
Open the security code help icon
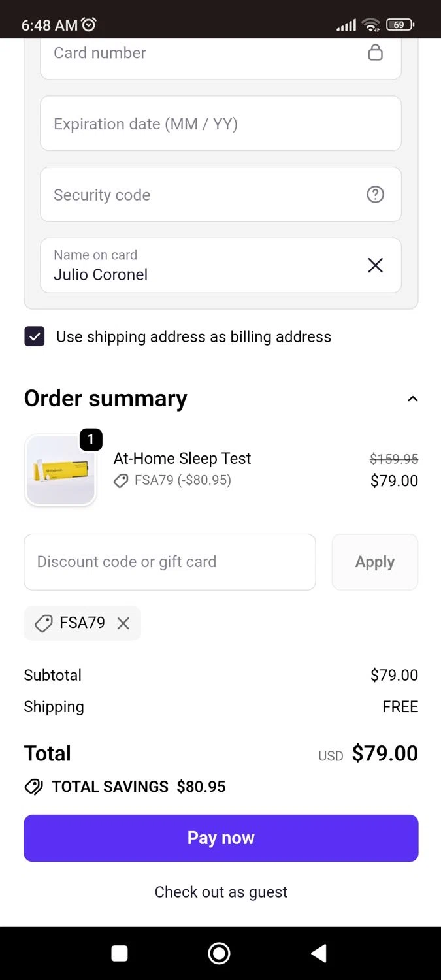(375, 194)
